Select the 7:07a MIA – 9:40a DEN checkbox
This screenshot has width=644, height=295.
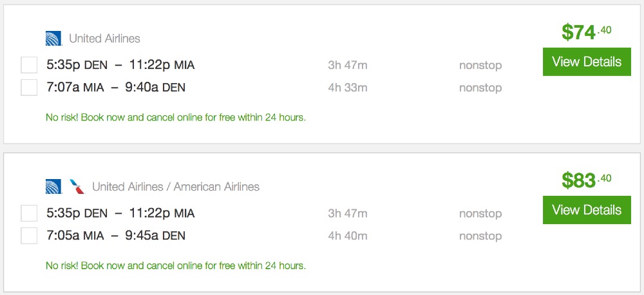pyautogui.click(x=29, y=87)
